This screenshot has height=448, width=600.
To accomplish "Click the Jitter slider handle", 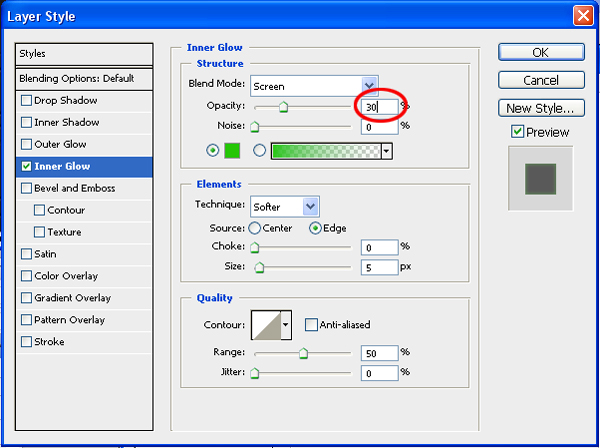I will click(254, 373).
